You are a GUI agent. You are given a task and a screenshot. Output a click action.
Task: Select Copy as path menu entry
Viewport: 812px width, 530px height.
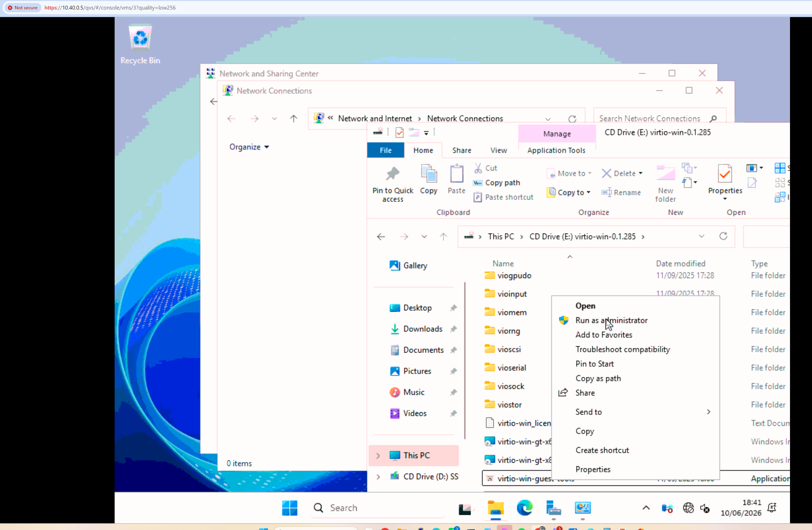[635, 378]
